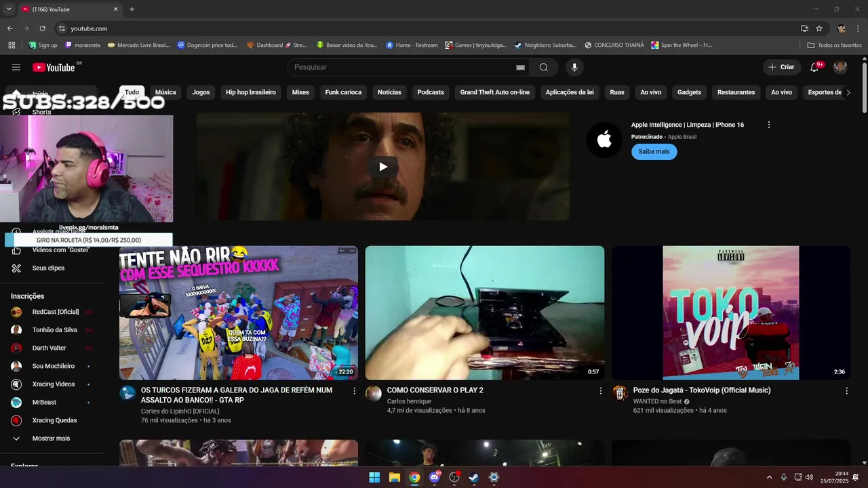
Task: Select the Música category chip
Action: [165, 92]
